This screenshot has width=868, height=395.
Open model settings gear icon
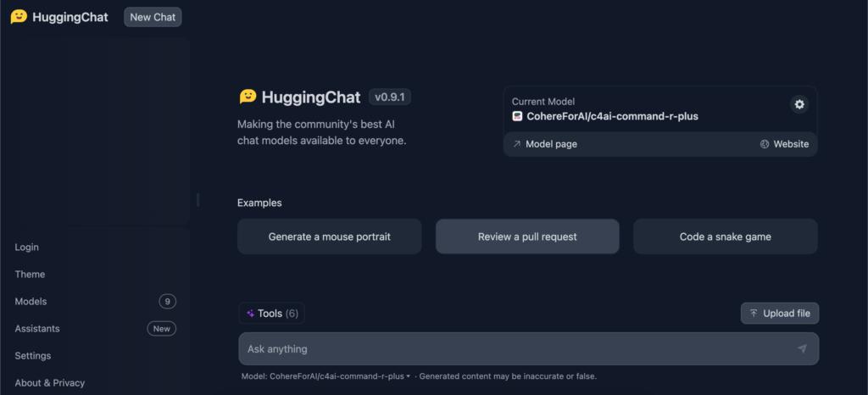click(798, 104)
